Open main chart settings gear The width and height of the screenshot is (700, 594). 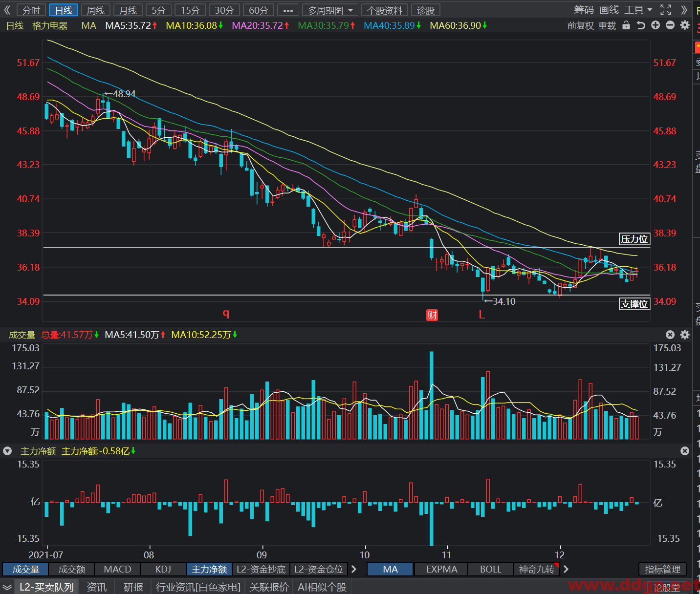click(685, 25)
